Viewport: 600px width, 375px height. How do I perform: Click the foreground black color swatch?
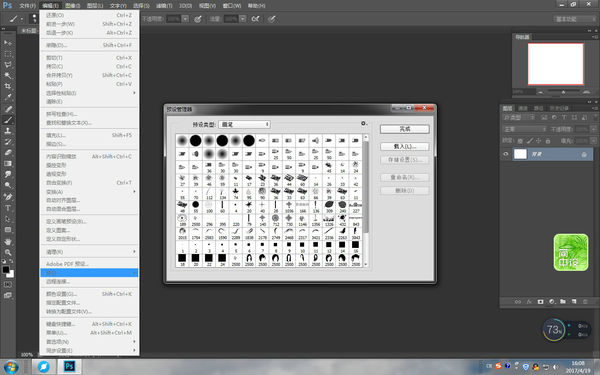(x=6, y=269)
